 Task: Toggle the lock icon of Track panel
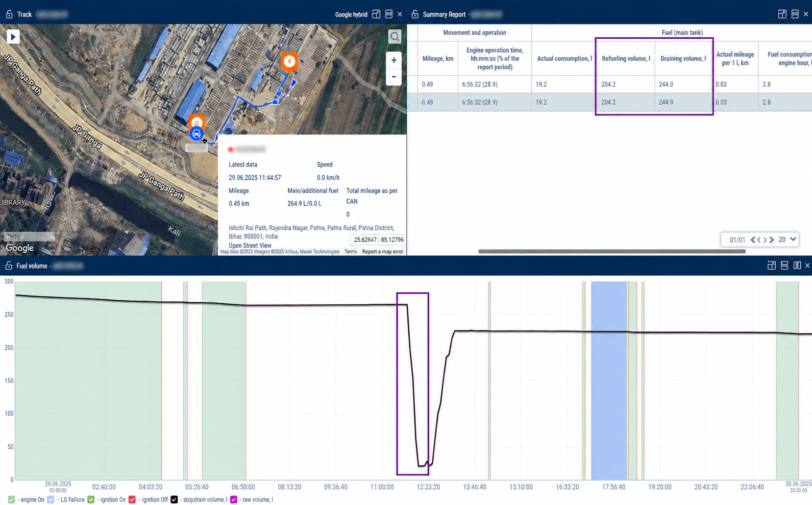coord(9,14)
